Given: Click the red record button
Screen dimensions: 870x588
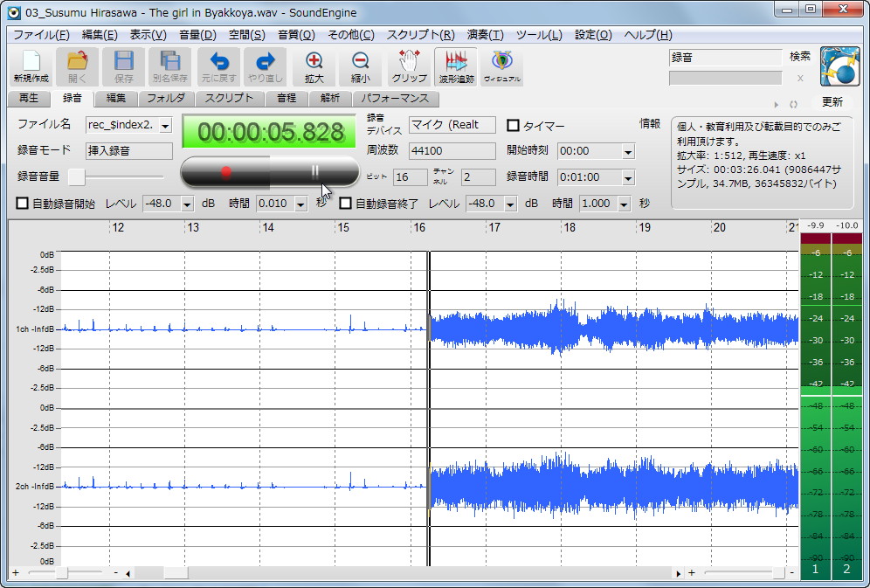Looking at the screenshot, I should [x=226, y=172].
